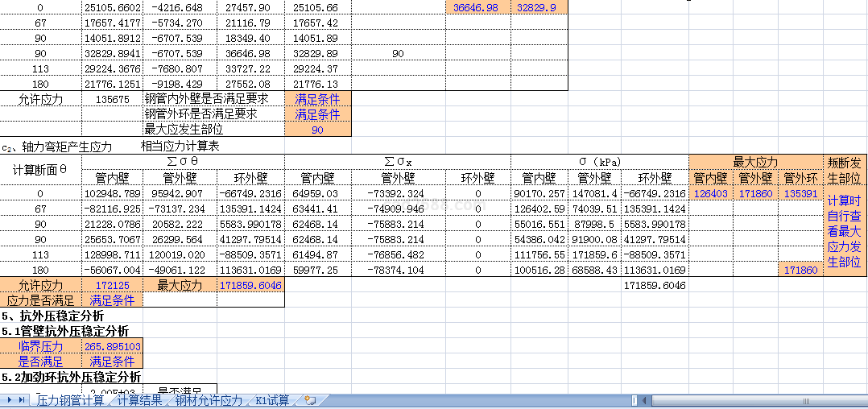Click the 计算断面θ header cell

[x=40, y=170]
